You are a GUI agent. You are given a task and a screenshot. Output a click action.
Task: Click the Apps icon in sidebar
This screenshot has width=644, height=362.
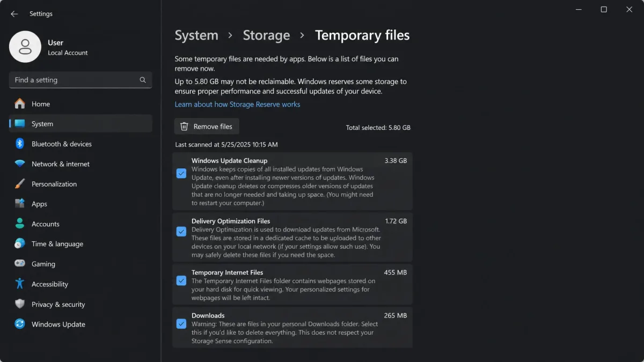tap(20, 204)
